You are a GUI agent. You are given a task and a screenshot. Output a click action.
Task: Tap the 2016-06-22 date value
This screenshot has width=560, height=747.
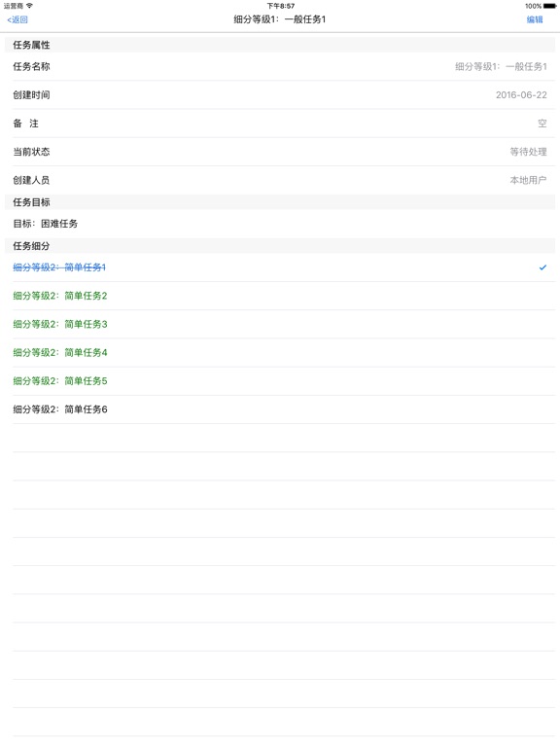(x=521, y=94)
